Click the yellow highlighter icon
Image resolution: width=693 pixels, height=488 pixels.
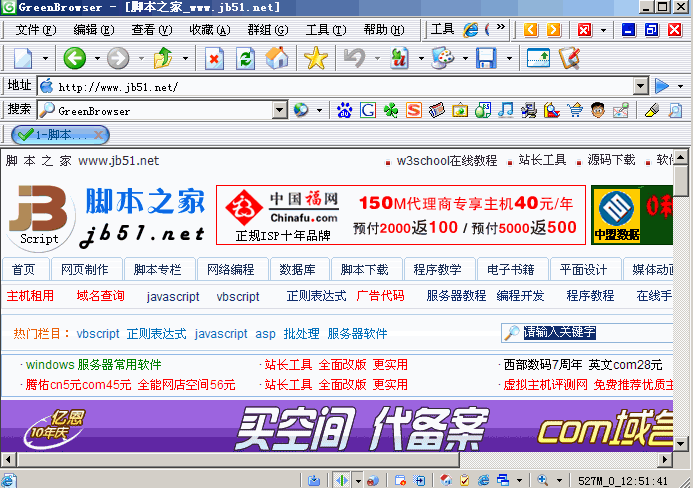pyautogui.click(x=651, y=110)
